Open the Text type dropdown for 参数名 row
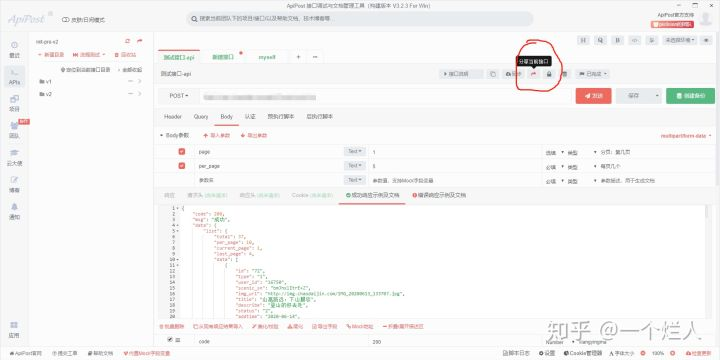The height and width of the screenshot is (360, 720). [x=354, y=180]
